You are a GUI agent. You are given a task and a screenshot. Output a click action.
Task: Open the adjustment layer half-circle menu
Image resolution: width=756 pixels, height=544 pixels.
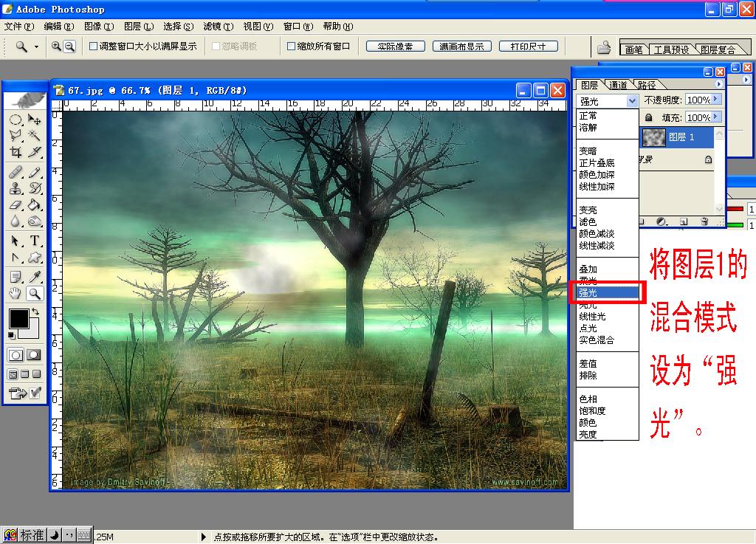pyautogui.click(x=661, y=221)
